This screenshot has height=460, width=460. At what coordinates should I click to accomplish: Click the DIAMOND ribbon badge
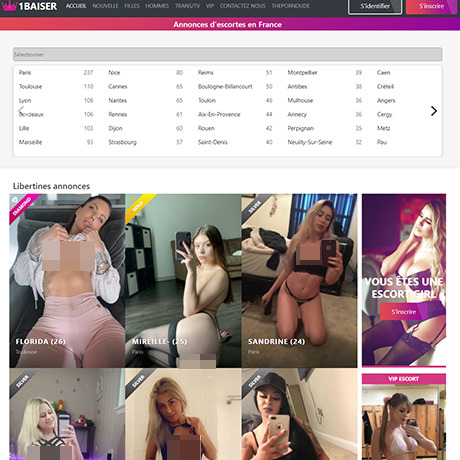coord(22,207)
